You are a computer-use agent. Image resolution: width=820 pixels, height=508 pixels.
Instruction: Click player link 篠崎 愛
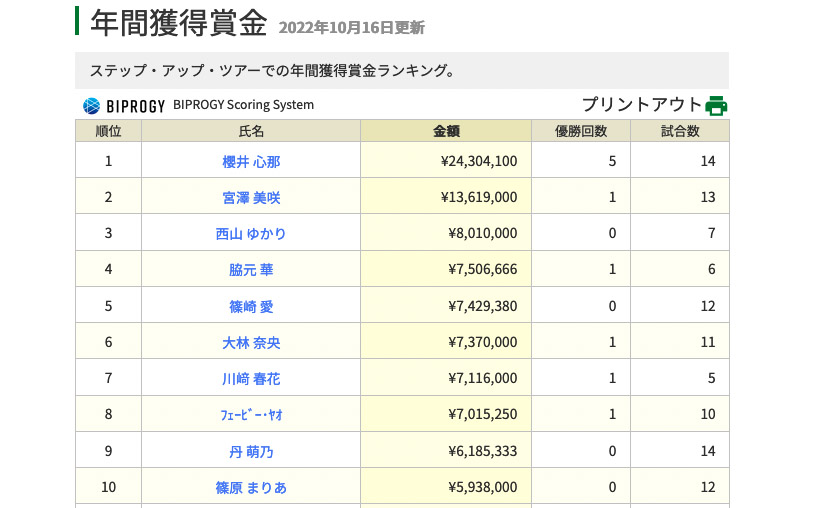(x=251, y=306)
